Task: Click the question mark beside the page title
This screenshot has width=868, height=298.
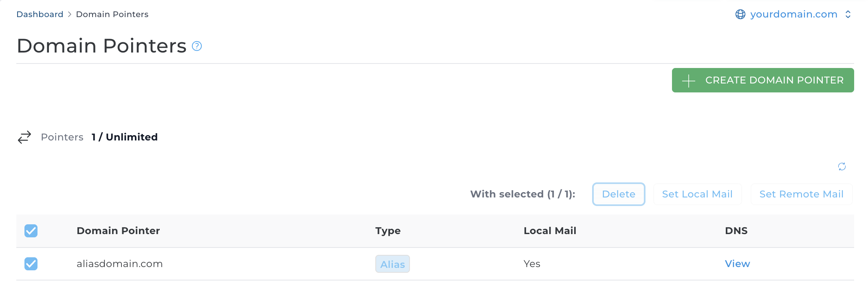Action: (x=196, y=46)
